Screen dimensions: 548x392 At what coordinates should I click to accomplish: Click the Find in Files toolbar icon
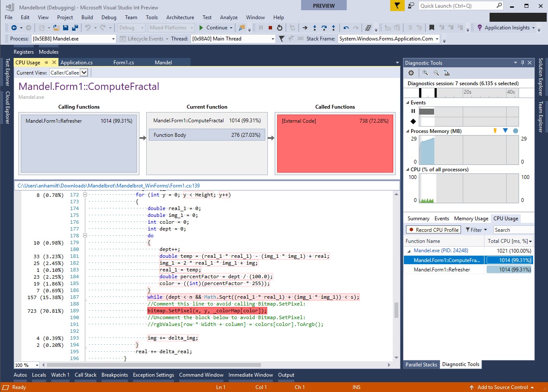point(242,28)
